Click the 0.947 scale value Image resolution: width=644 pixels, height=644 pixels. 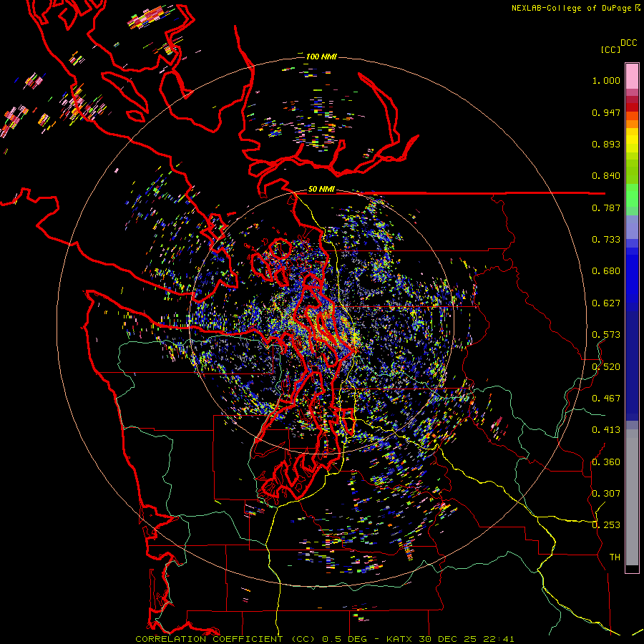click(606, 112)
